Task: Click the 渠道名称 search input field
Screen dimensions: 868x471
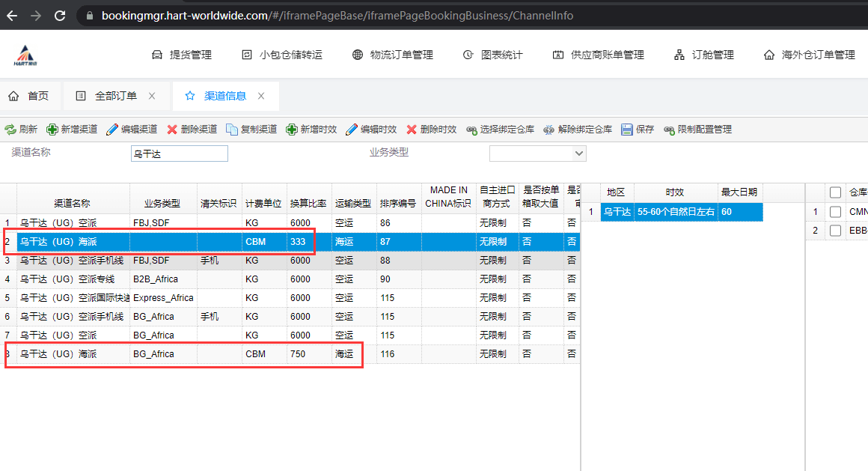Action: [179, 154]
